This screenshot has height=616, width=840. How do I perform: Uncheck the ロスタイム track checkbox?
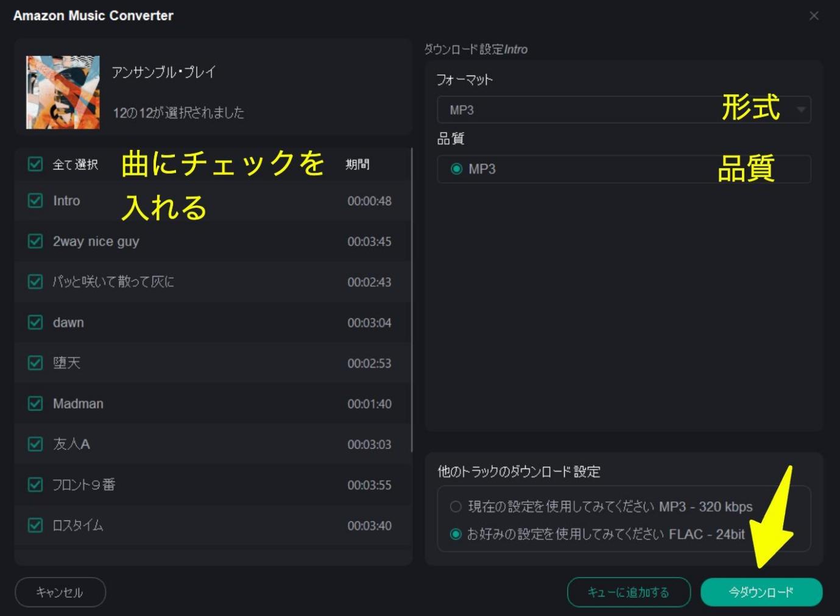pyautogui.click(x=35, y=525)
